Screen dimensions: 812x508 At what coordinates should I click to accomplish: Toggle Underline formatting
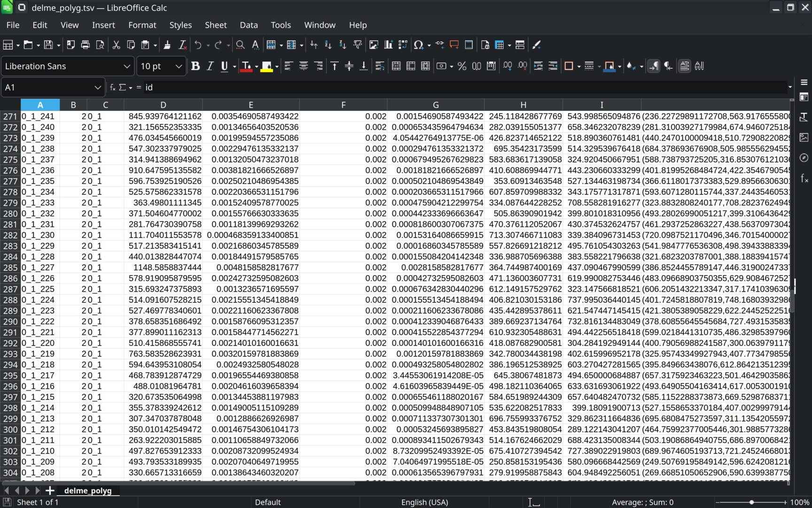point(224,66)
